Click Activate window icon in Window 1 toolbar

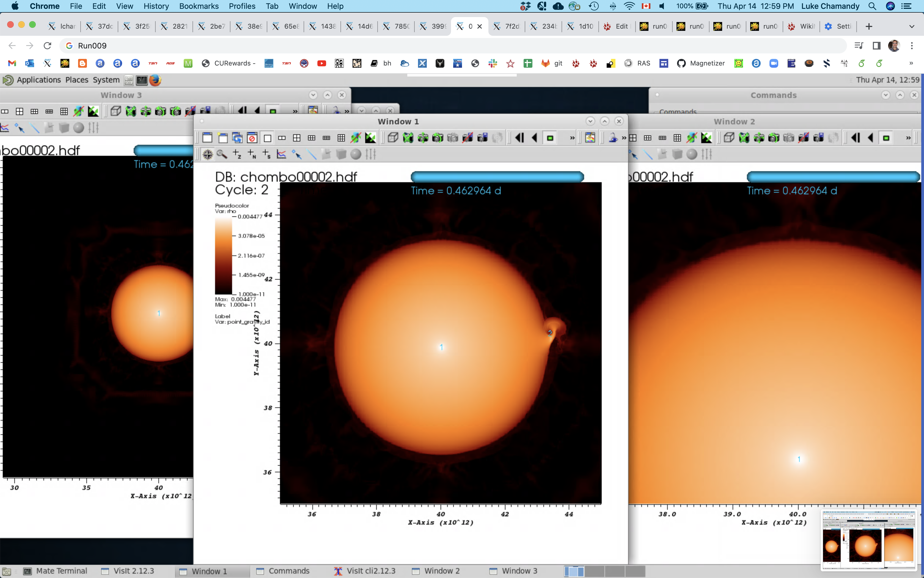pyautogui.click(x=207, y=138)
